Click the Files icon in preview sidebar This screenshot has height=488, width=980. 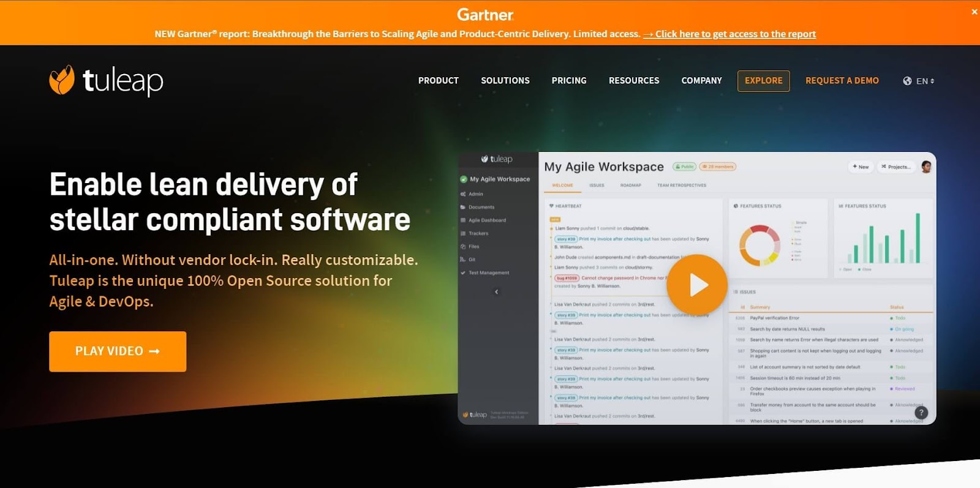point(463,247)
